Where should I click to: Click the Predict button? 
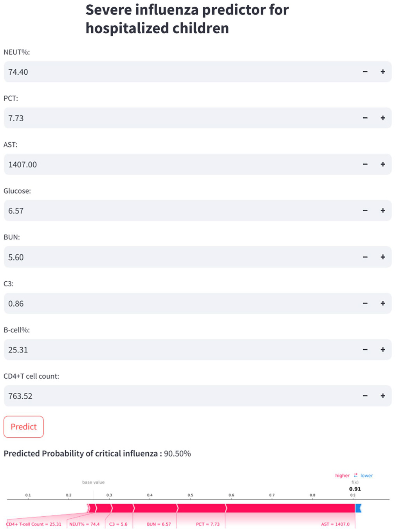[23, 427]
